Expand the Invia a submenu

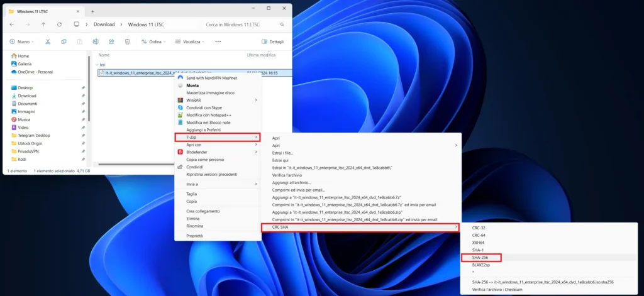click(x=256, y=184)
